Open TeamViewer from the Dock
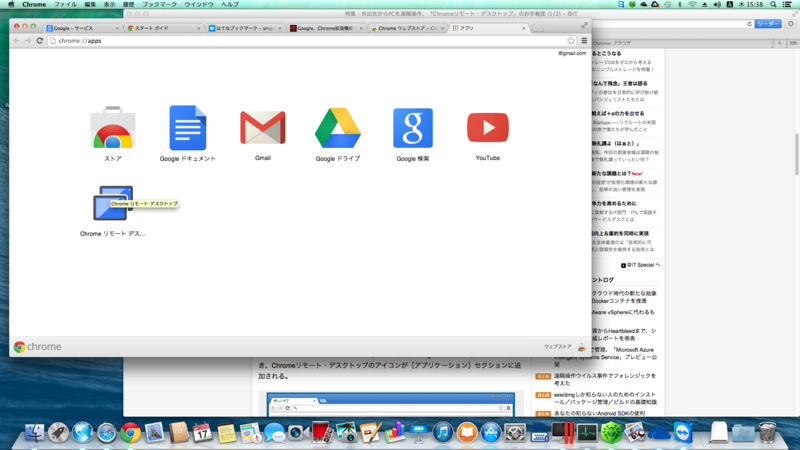 point(683,433)
